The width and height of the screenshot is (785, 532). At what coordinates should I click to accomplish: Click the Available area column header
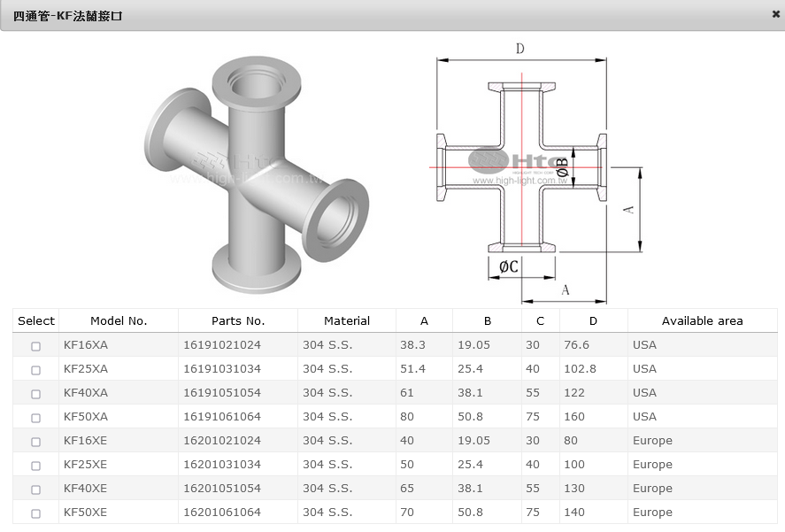tap(702, 320)
